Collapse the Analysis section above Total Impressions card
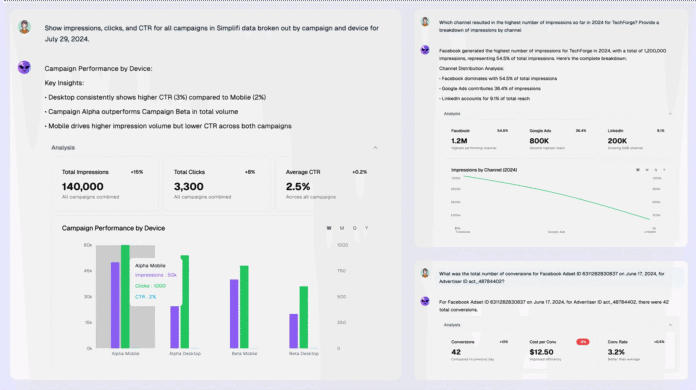 (x=376, y=147)
